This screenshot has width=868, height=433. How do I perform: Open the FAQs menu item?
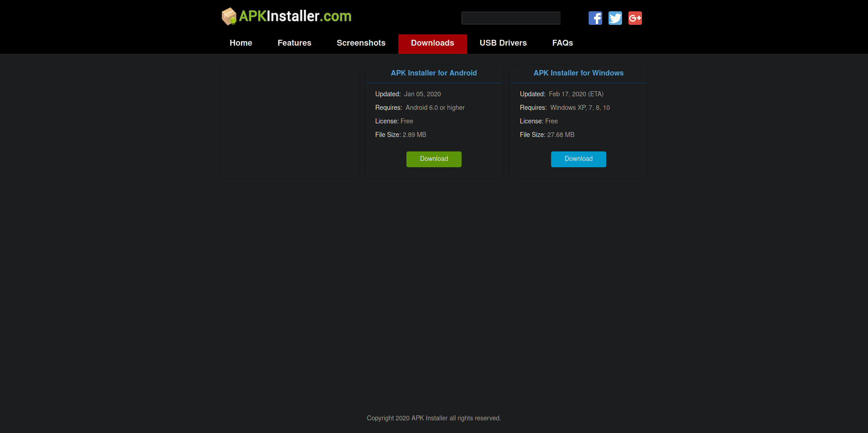tap(562, 43)
